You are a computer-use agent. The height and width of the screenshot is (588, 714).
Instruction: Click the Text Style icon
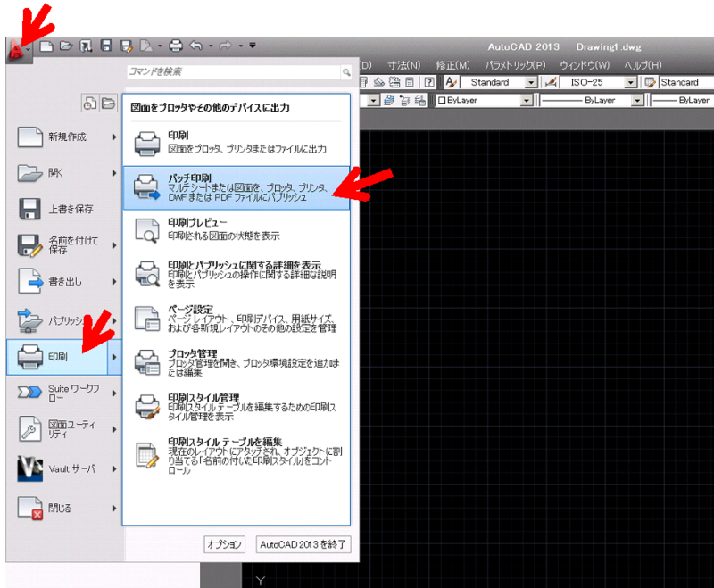click(x=451, y=82)
